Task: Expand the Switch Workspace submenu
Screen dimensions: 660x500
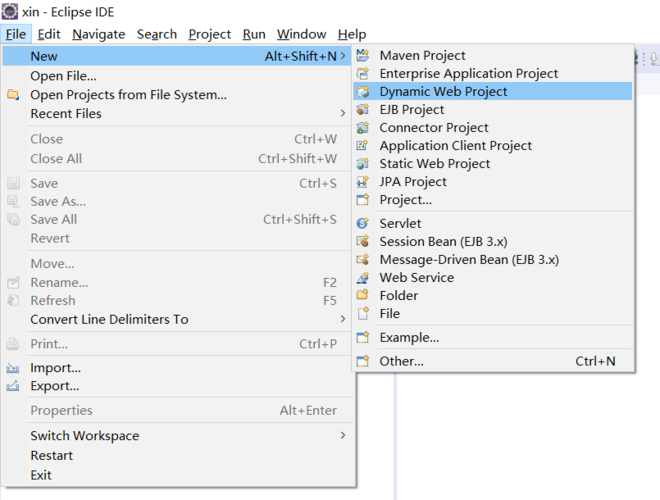Action: pyautogui.click(x=343, y=435)
